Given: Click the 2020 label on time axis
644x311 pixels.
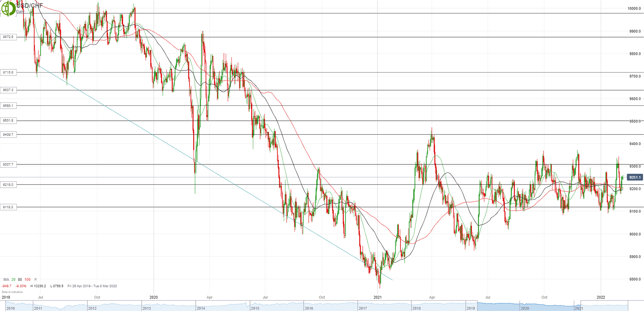Looking at the screenshot, I should [153, 297].
